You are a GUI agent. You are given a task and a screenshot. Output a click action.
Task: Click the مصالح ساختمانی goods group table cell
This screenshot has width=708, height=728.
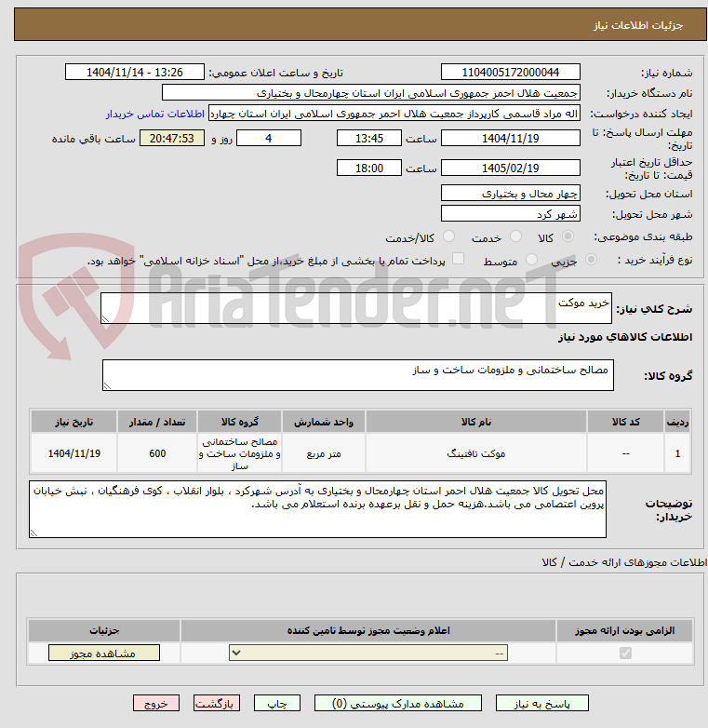(239, 453)
